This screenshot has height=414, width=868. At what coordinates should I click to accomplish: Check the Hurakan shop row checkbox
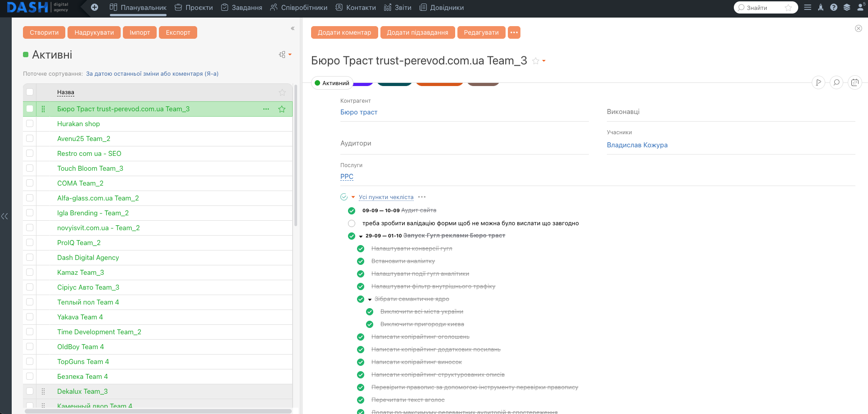tap(30, 123)
